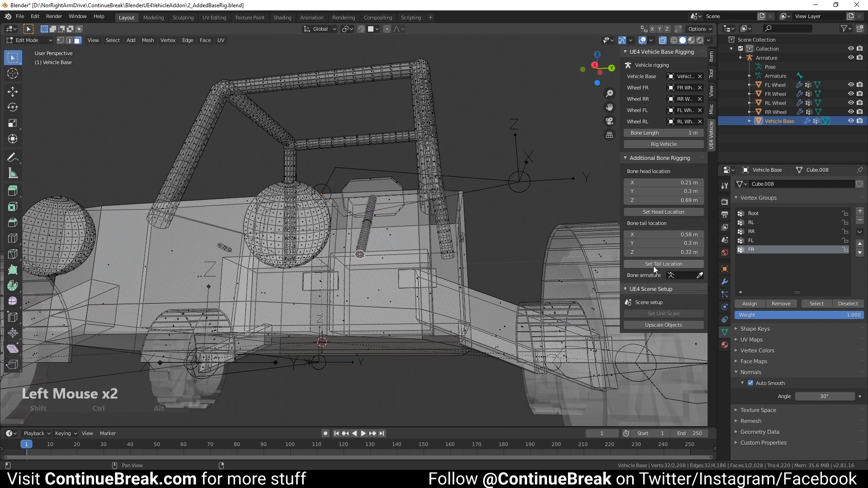Hide FL Wheel in viewport via eye icon
868x488 pixels.
coord(850,85)
